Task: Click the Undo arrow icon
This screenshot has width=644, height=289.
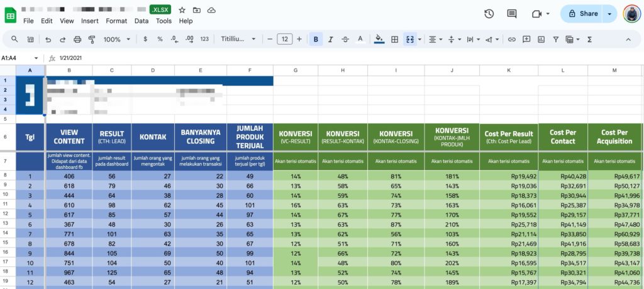Action: (x=48, y=39)
